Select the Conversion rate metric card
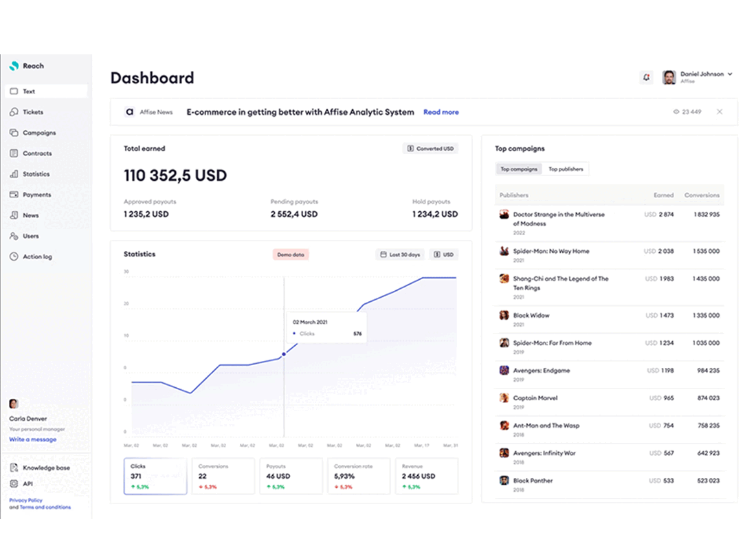Image resolution: width=756 pixels, height=557 pixels. click(359, 476)
